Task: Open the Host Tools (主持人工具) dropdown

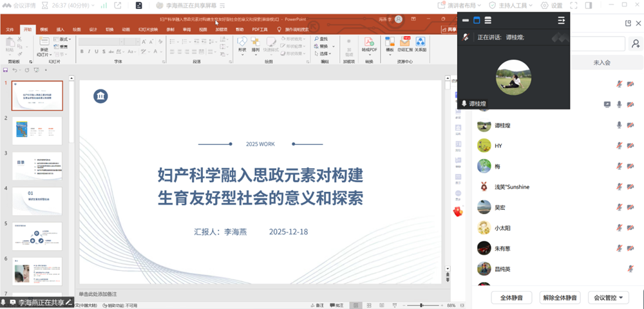Action: [x=511, y=5]
